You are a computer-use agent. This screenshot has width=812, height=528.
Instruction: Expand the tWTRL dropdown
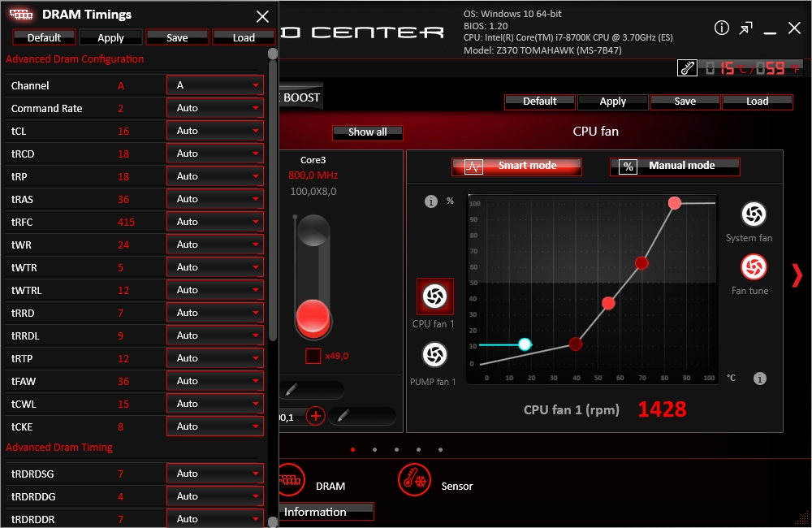(x=215, y=290)
